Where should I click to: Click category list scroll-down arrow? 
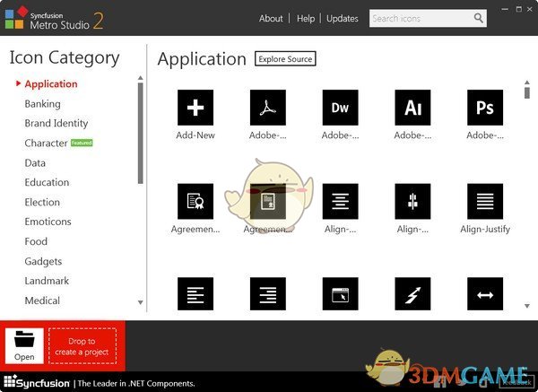coord(141,302)
